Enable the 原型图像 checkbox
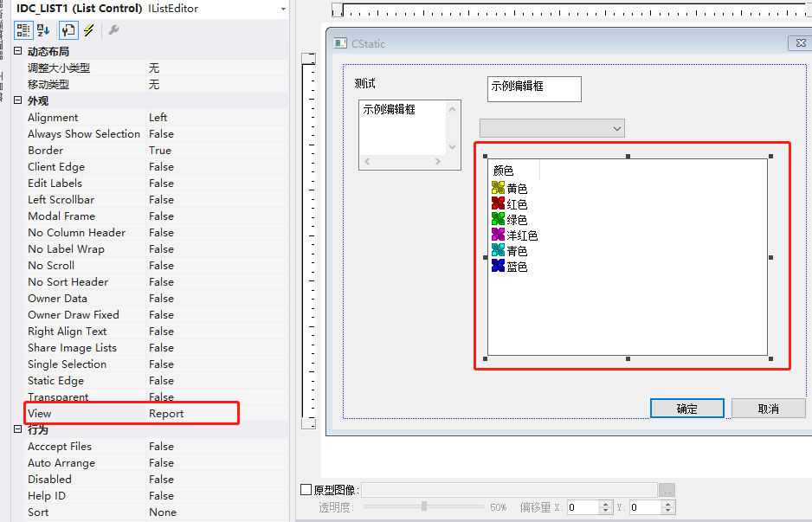The width and height of the screenshot is (812, 522). click(x=306, y=489)
